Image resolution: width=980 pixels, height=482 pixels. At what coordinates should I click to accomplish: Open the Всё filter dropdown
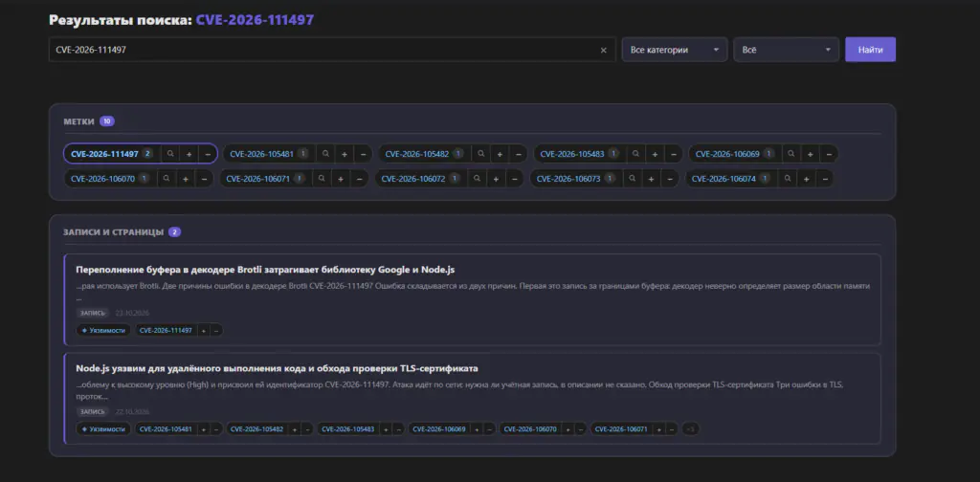click(x=787, y=50)
